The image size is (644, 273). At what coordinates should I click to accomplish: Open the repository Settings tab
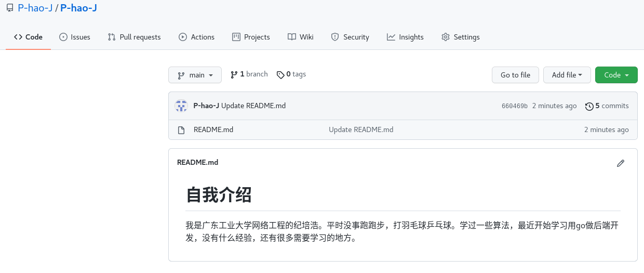click(x=460, y=37)
